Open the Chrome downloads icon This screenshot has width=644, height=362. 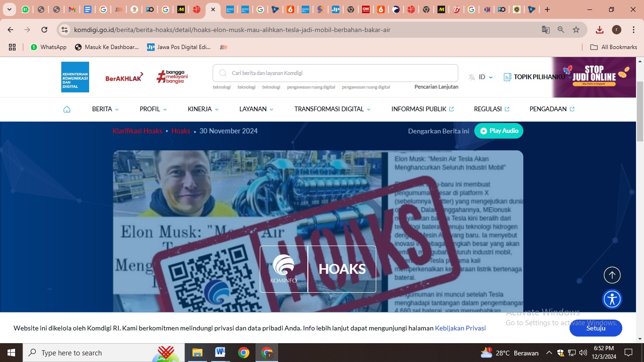600,30
